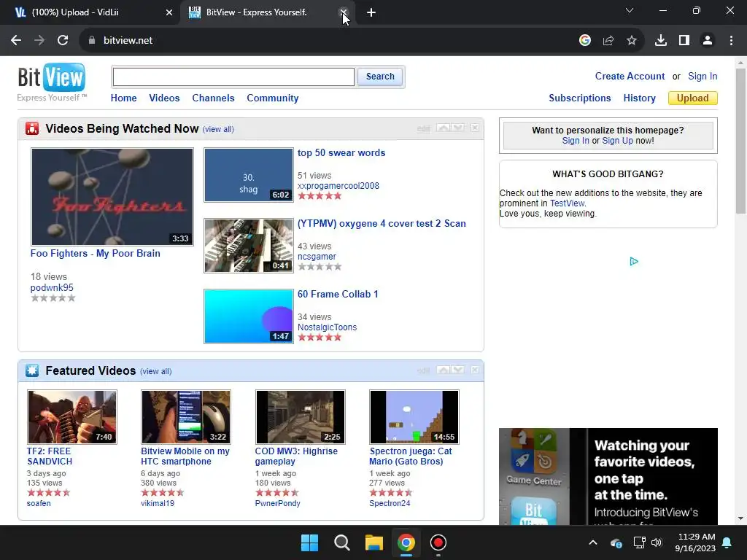Open TF2: FREE SANDVICH thumbnail
The image size is (747, 560).
point(72,417)
